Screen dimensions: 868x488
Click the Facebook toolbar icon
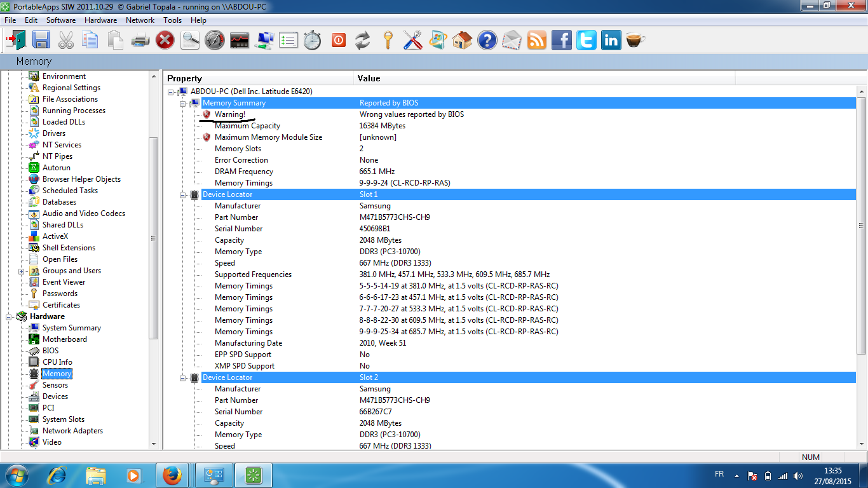(562, 41)
